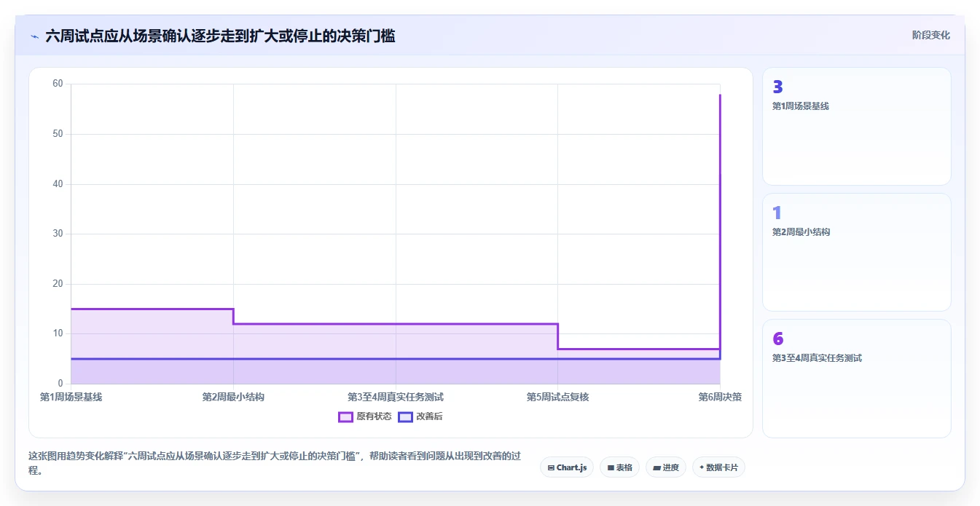Click the trend icon beside the title
Screen dimensions: 980x506
(35, 36)
